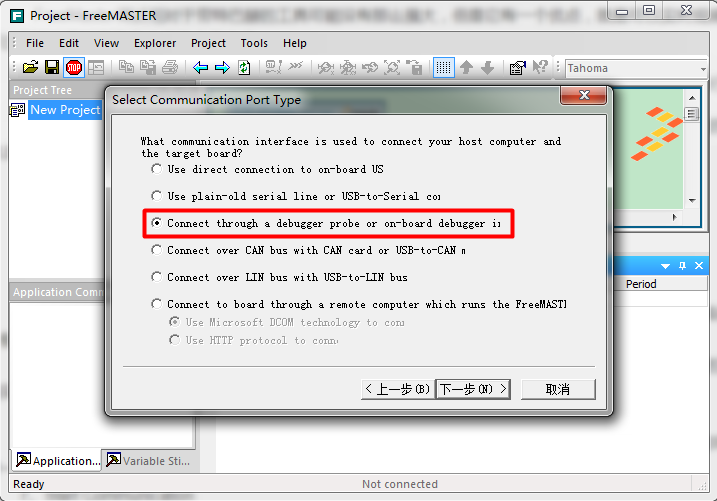The height and width of the screenshot is (501, 717).
Task: Toggle the grid display toolbar icon
Action: click(444, 68)
